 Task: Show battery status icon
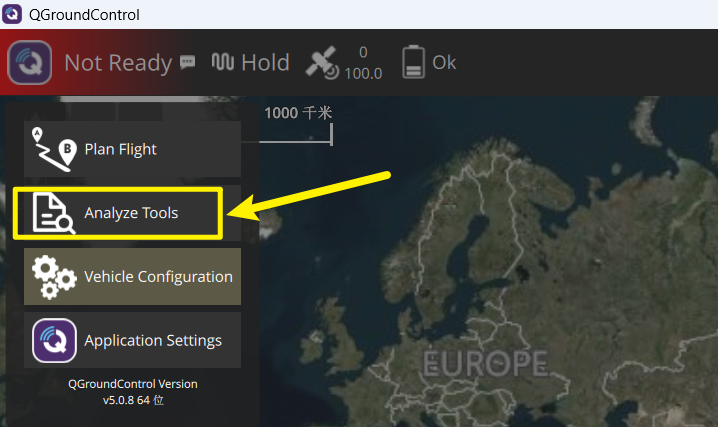click(413, 62)
